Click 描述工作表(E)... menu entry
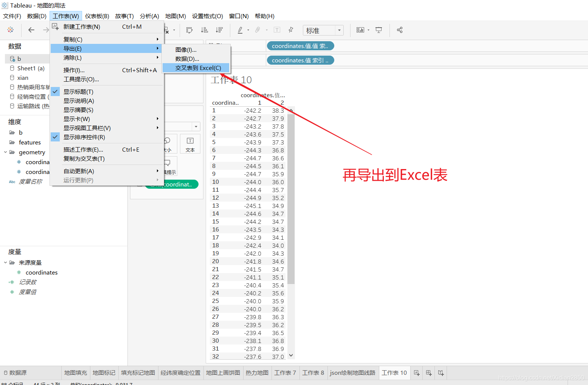 (107, 149)
